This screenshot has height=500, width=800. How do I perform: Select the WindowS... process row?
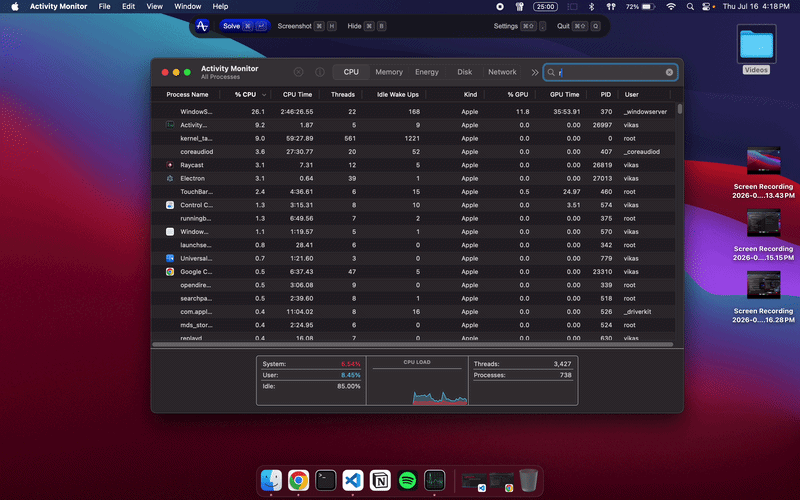(x=413, y=111)
